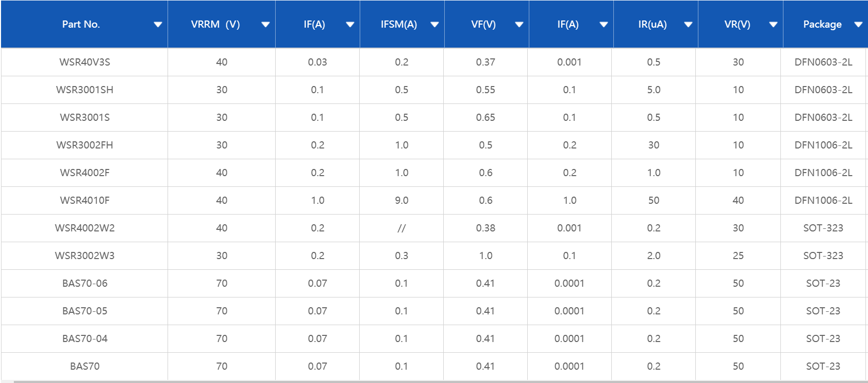The width and height of the screenshot is (868, 383).
Task: Click the WSR4010F part number
Action: (x=85, y=200)
